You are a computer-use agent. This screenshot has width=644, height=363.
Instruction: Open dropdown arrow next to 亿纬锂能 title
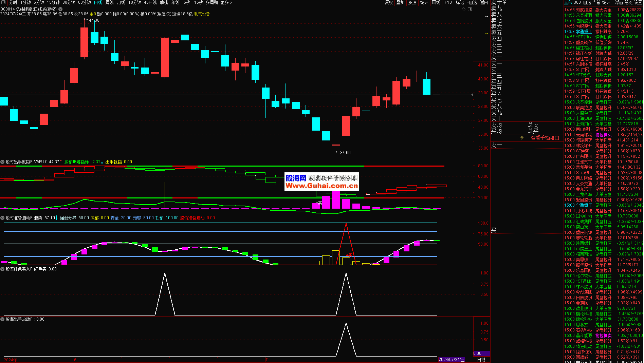60,9
